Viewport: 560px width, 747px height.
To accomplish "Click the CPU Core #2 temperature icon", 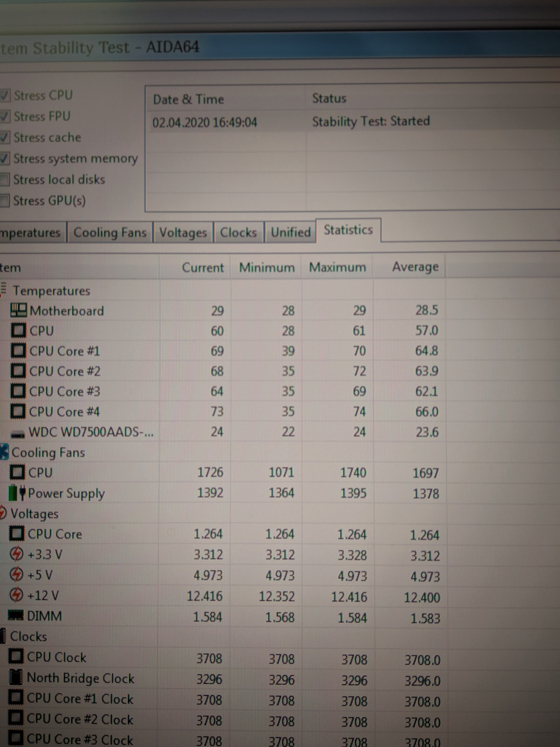I will (18, 371).
